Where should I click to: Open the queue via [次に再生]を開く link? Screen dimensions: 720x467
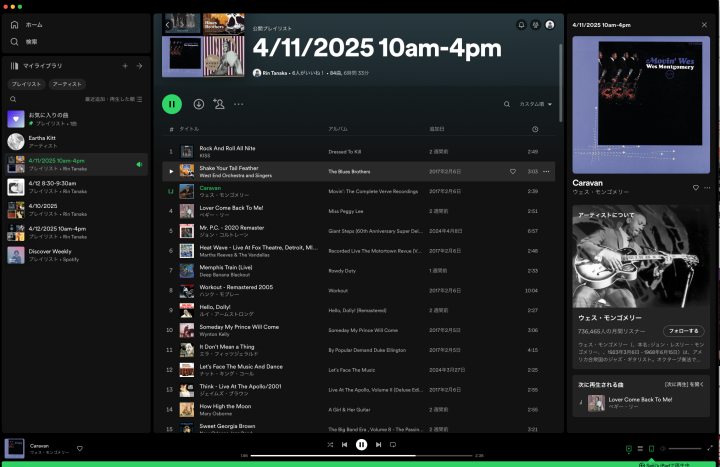(684, 384)
